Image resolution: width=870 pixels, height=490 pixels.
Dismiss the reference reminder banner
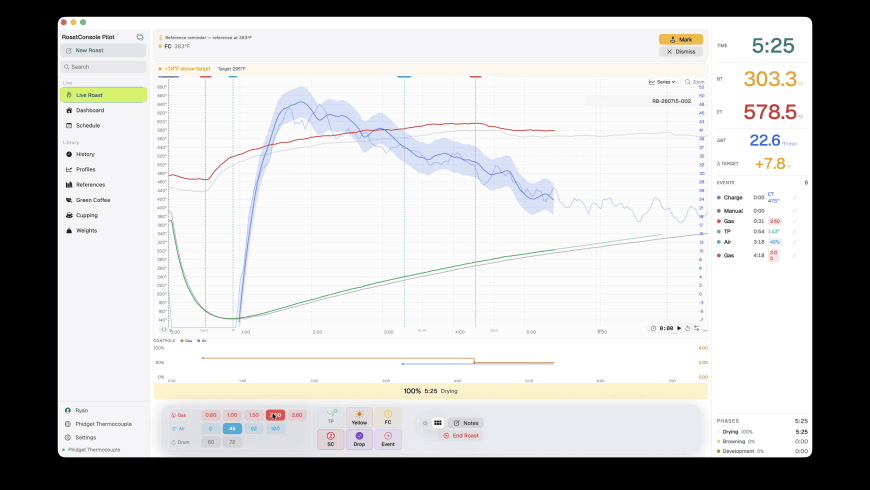click(x=681, y=52)
